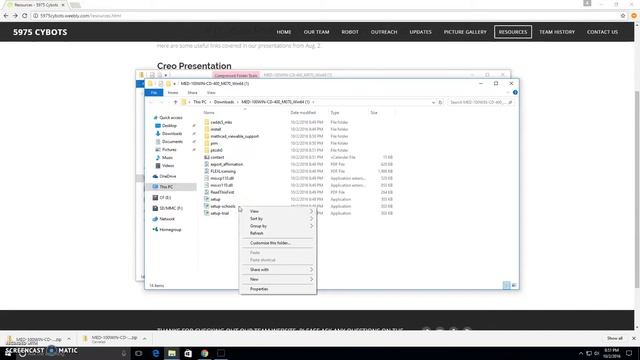Viewport: 640px width, 360px height.
Task: Go back in the browser
Action: pos(6,16)
